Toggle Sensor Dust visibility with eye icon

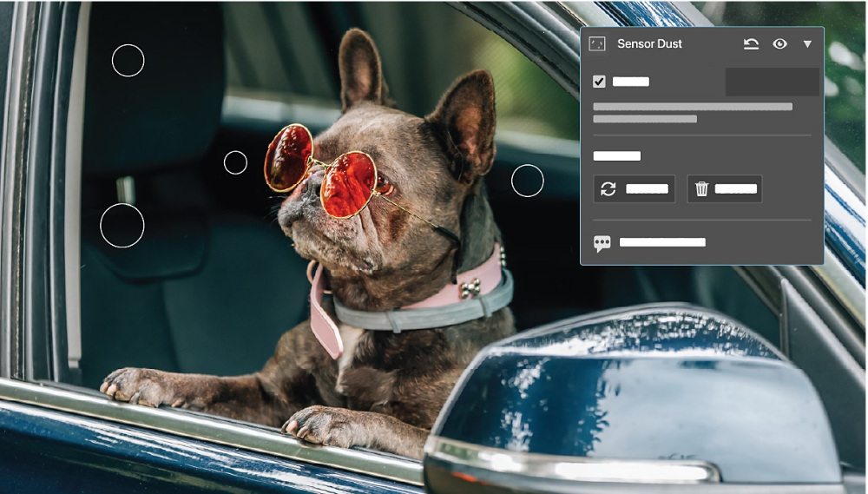click(780, 44)
